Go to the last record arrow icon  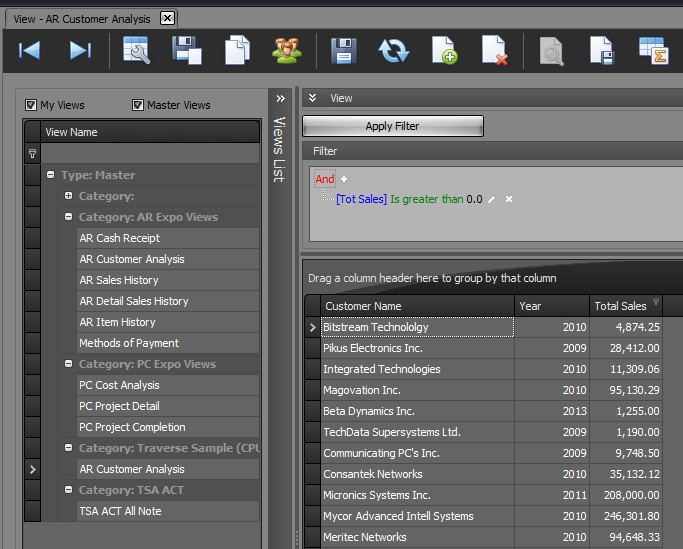[x=80, y=50]
